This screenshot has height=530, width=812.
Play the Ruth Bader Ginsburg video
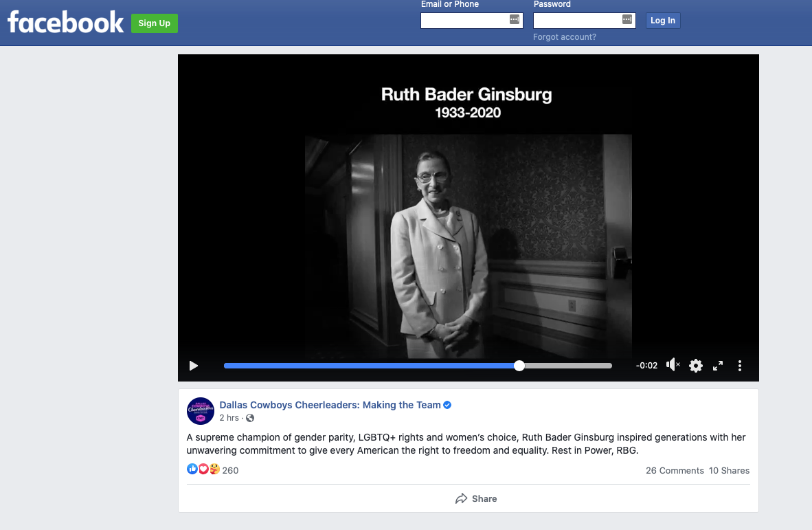pos(194,366)
